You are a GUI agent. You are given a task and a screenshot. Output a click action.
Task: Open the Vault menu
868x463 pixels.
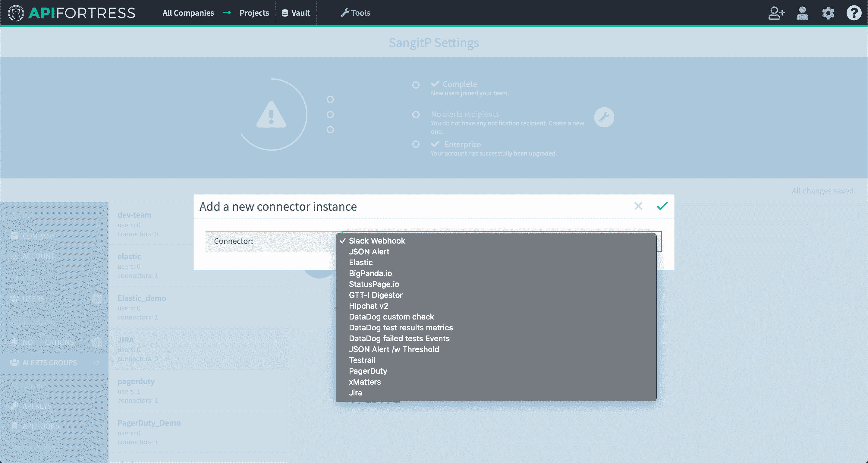click(296, 13)
